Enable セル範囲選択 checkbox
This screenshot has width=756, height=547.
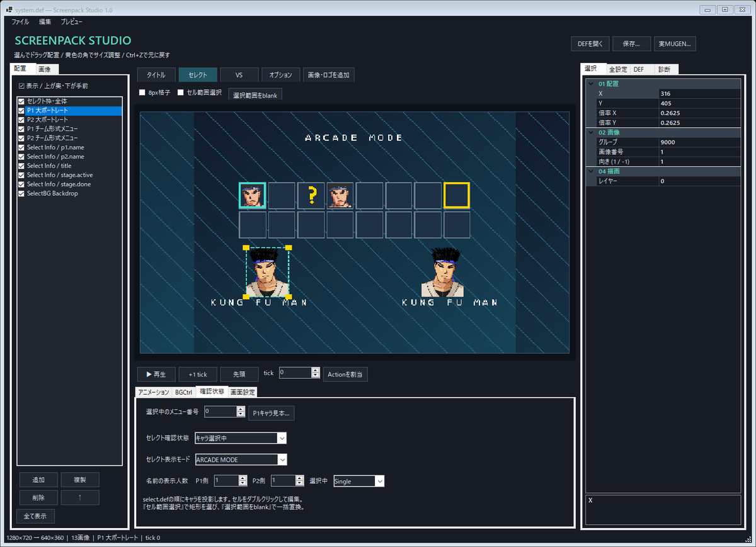181,93
